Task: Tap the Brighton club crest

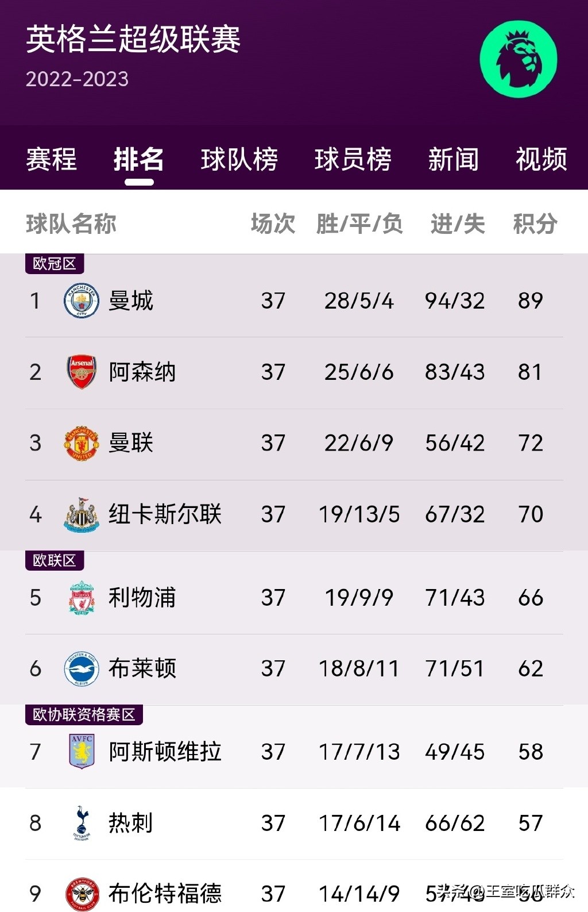Action: (82, 669)
